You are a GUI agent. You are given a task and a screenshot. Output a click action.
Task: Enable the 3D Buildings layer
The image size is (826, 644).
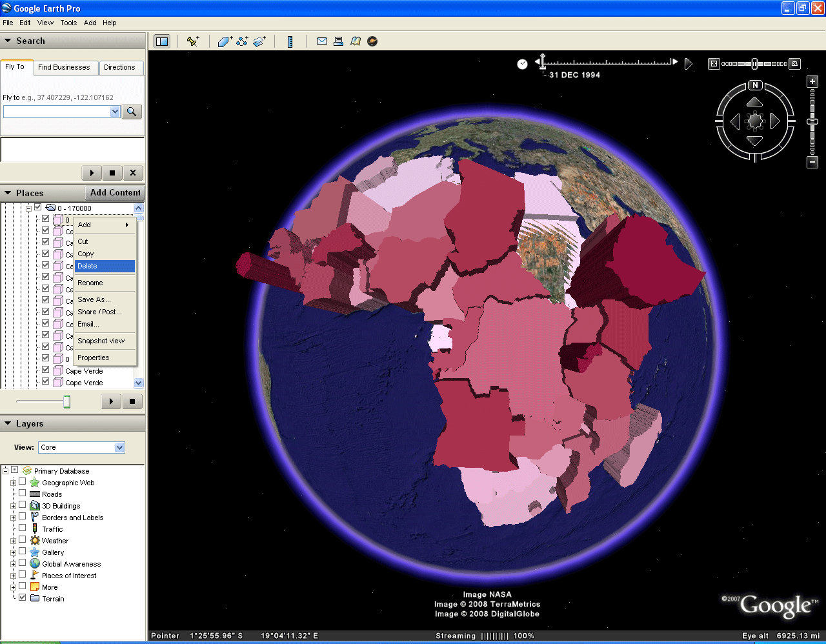point(23,505)
